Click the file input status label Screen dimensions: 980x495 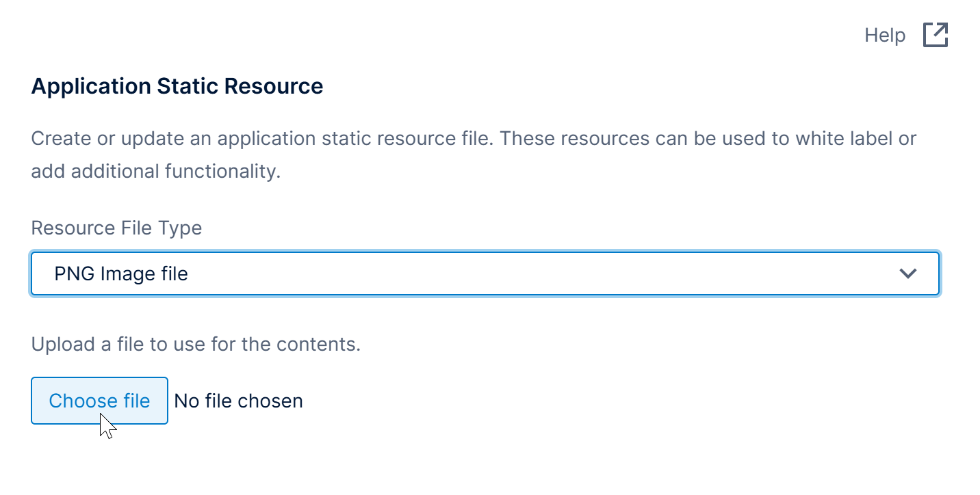pos(238,401)
